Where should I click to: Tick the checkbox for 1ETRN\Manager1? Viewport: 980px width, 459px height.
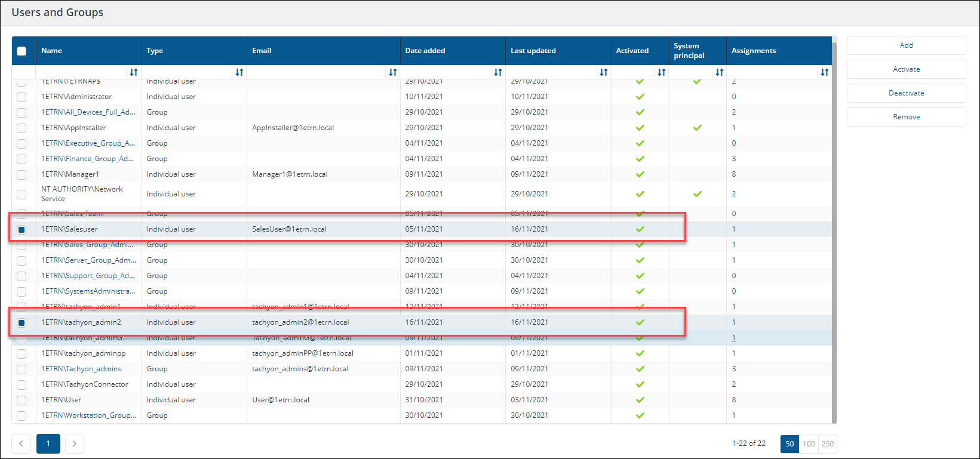coord(21,174)
